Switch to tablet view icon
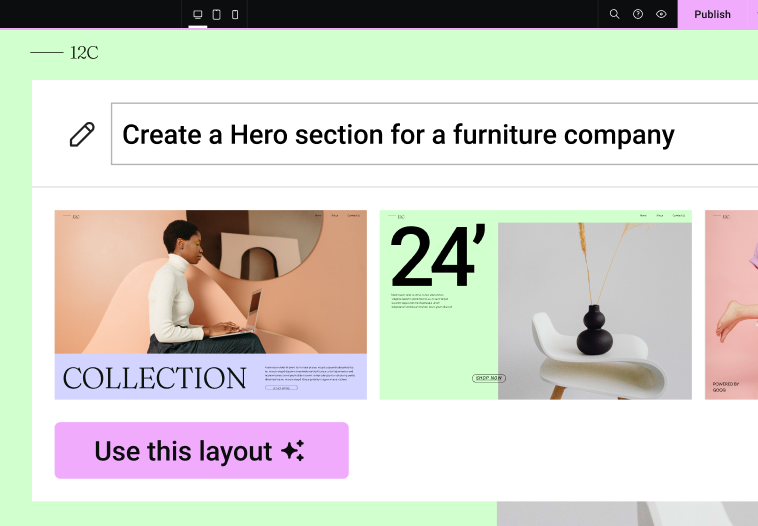This screenshot has height=526, width=758. 217,15
